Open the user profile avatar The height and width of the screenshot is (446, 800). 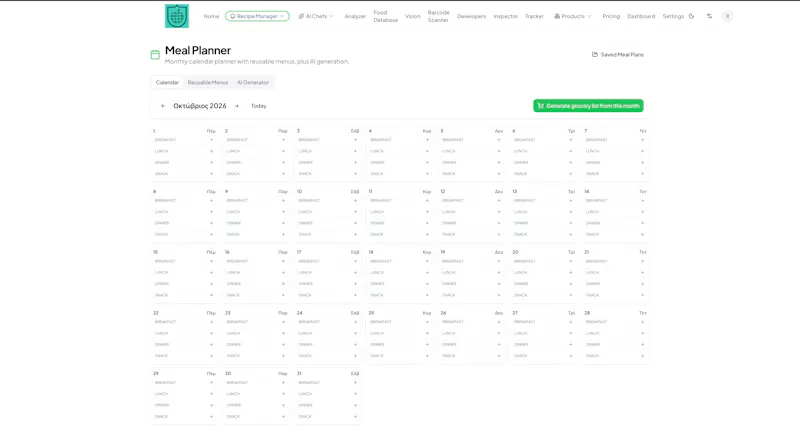pos(728,16)
